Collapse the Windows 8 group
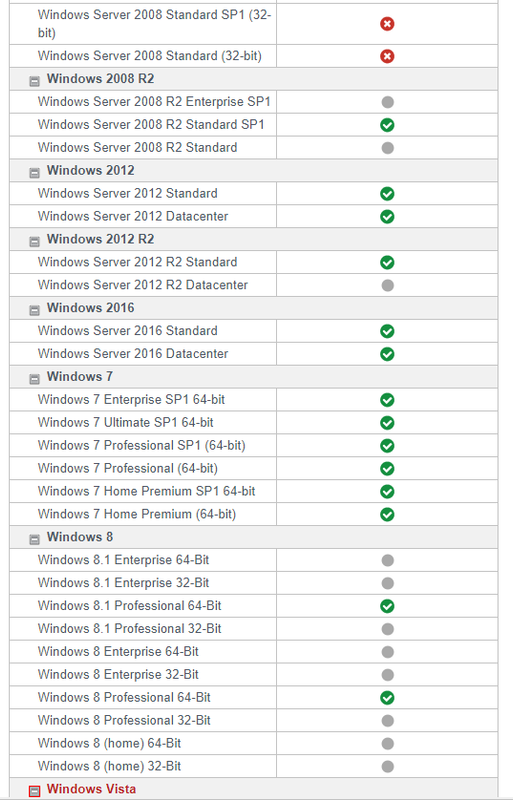 [x=34, y=539]
